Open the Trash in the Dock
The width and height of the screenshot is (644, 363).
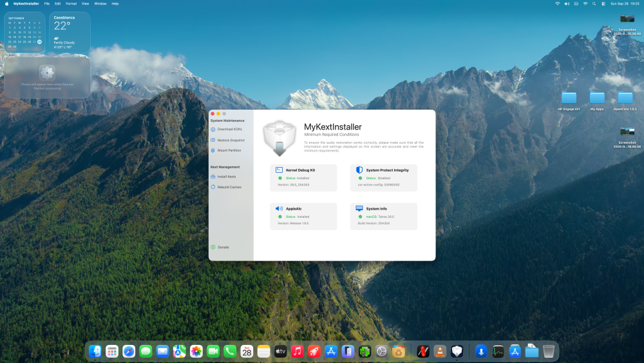tap(548, 351)
